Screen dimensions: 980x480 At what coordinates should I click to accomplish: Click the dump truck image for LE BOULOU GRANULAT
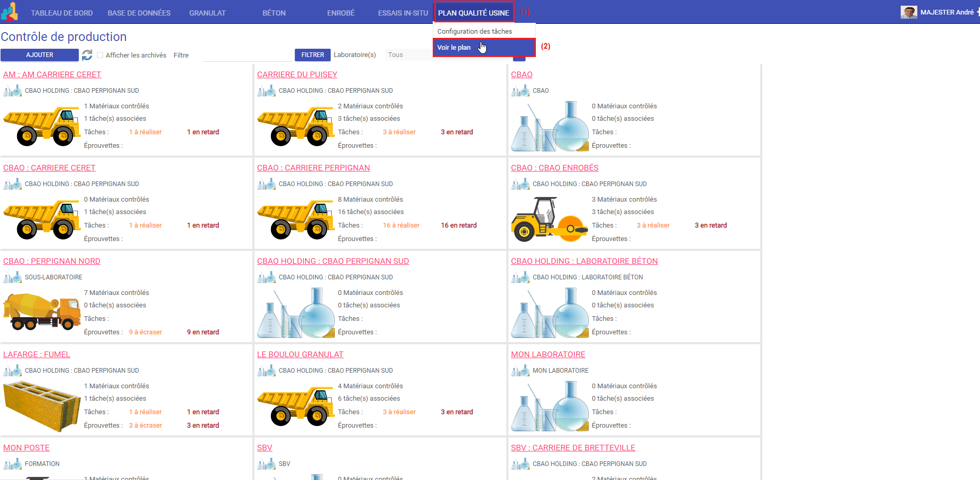point(295,406)
